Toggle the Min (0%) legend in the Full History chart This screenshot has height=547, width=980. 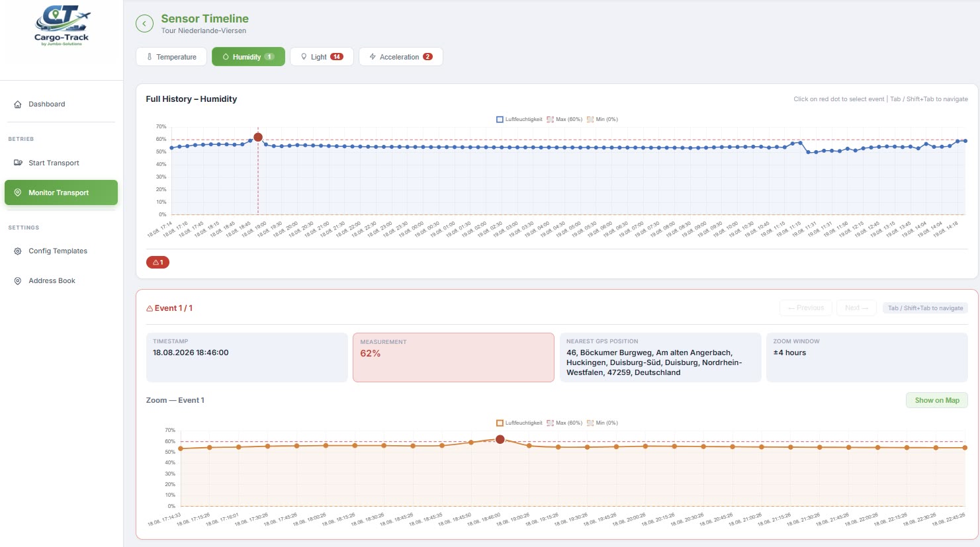pos(602,120)
